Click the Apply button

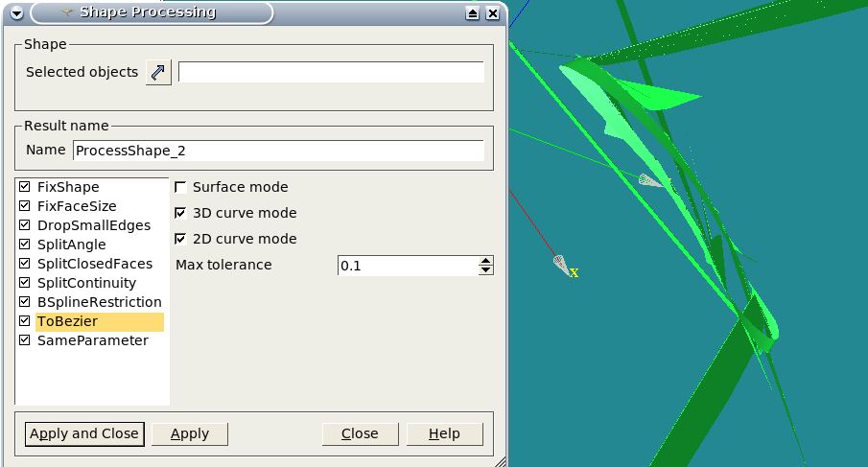pos(189,433)
